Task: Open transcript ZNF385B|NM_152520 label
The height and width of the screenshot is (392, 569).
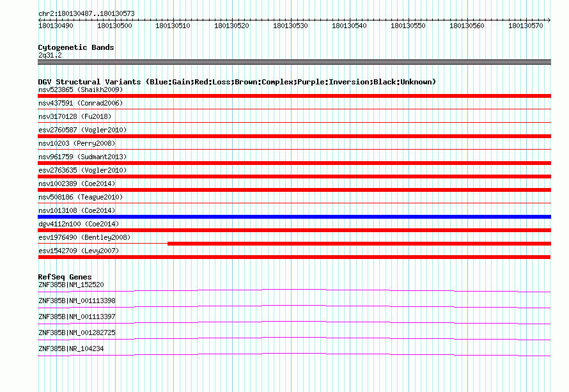Action: (x=71, y=285)
